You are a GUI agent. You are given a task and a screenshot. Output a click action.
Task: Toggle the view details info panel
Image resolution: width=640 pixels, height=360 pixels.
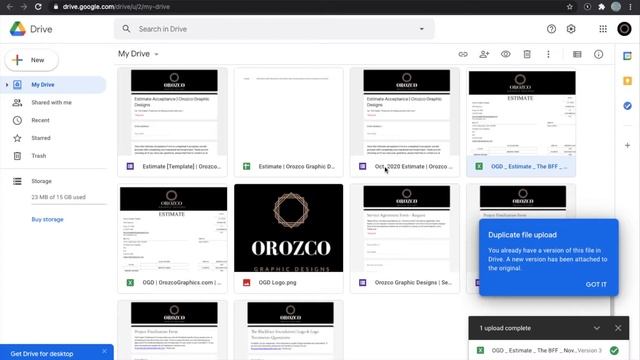click(x=598, y=54)
